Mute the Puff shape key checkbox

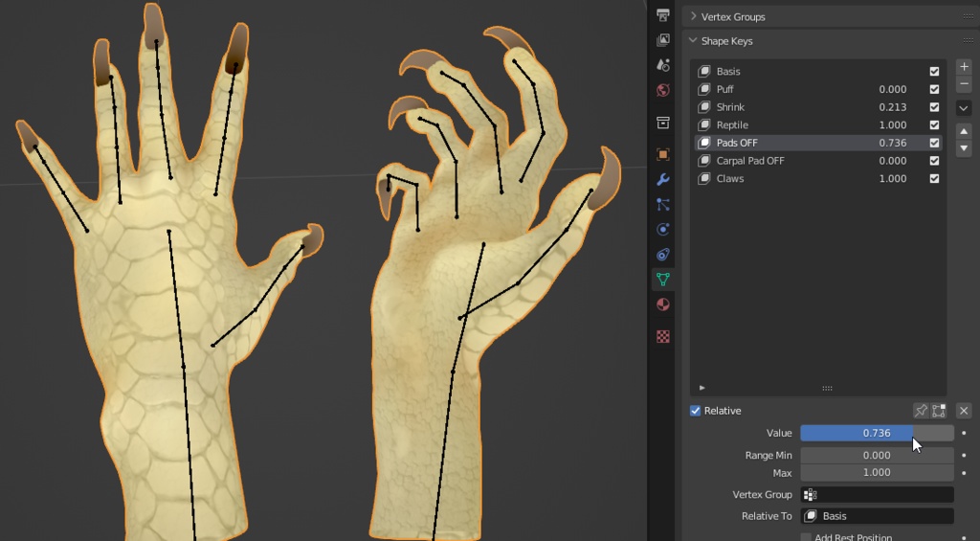934,89
